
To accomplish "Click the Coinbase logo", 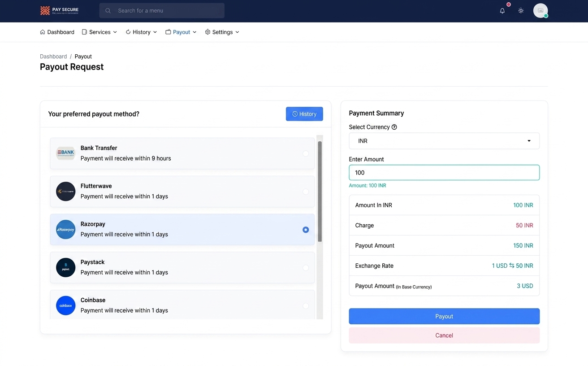I will point(65,306).
